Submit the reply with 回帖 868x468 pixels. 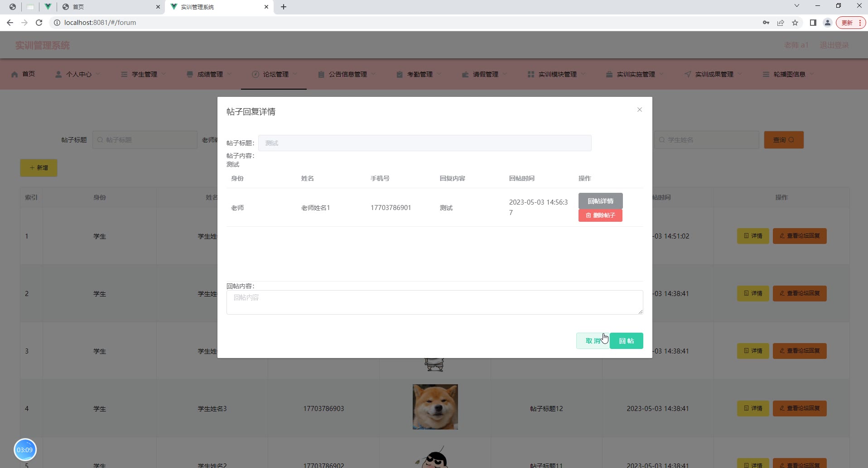[x=627, y=341]
